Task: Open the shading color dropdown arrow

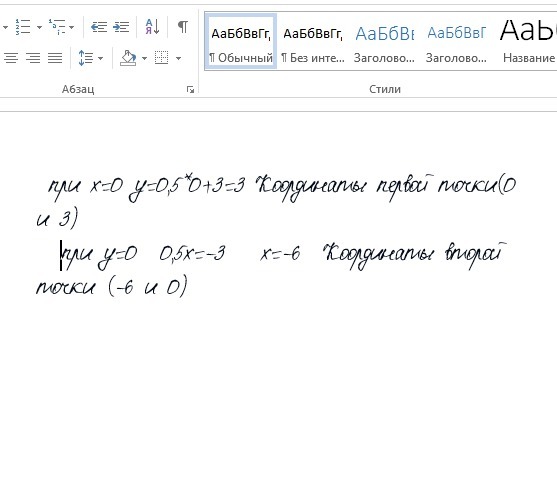Action: (x=144, y=58)
